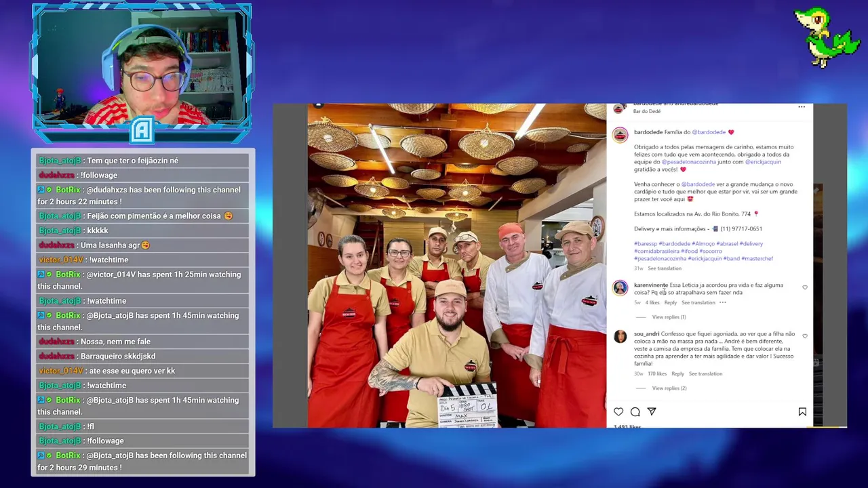Open the @erickjacquin mention in caption
This screenshot has width=868, height=488.
click(x=763, y=162)
